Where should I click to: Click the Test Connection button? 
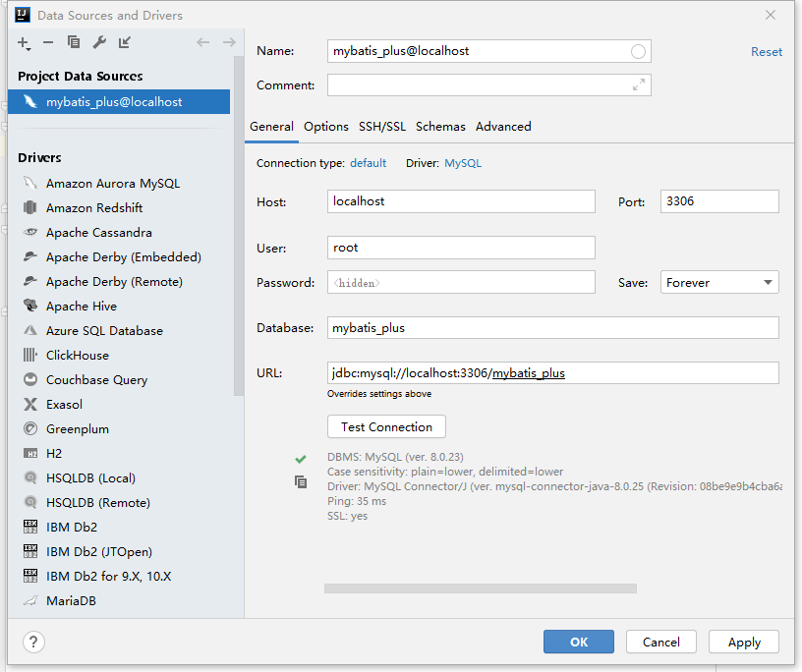click(386, 426)
